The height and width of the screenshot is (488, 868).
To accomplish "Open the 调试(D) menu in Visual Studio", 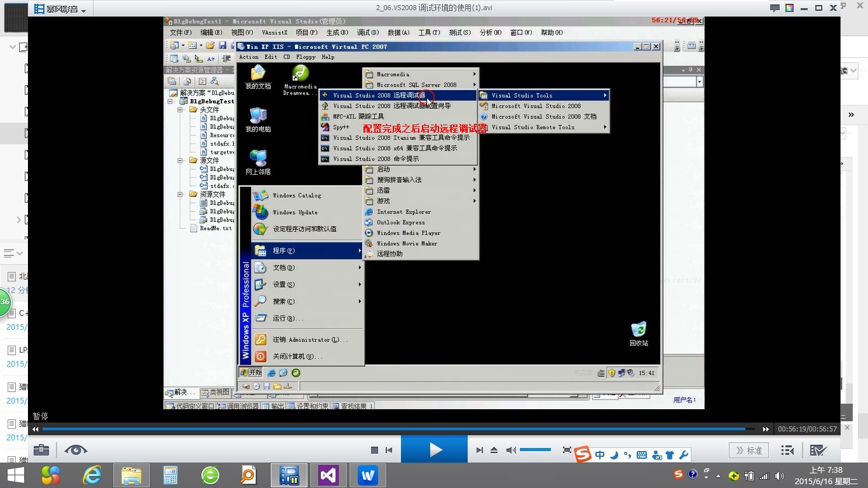I will [367, 32].
